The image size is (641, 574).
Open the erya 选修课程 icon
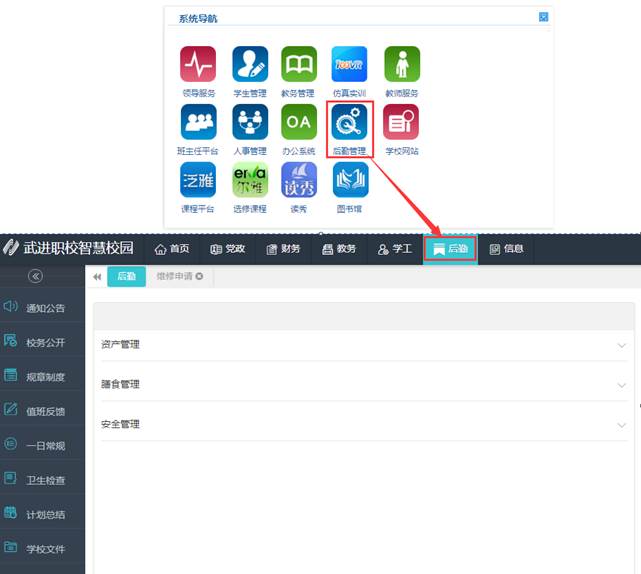[250, 180]
